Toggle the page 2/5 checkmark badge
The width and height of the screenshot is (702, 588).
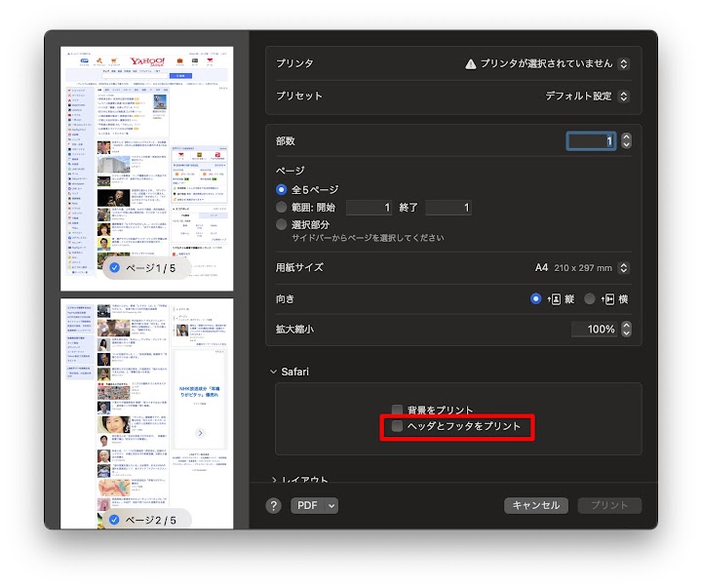tap(115, 520)
